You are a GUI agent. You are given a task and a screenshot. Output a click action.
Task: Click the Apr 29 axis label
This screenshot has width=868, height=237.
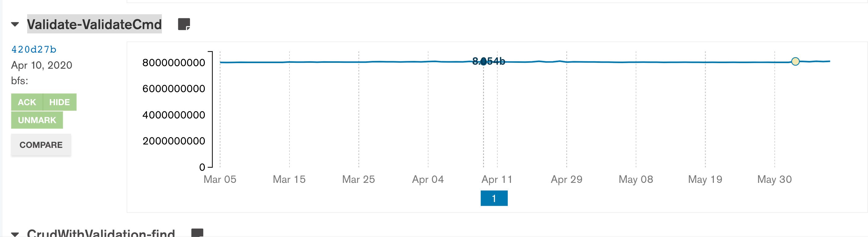pos(567,179)
